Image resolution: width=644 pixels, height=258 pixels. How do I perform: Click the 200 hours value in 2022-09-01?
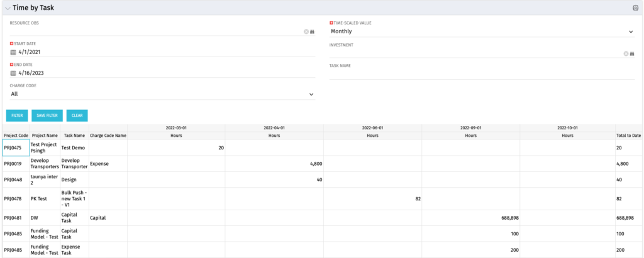tap(514, 250)
